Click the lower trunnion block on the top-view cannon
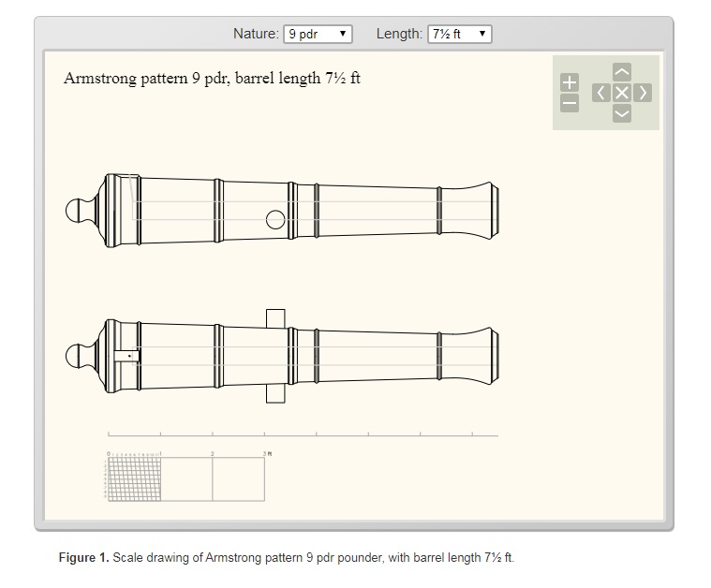This screenshot has height=588, width=711. [275, 393]
